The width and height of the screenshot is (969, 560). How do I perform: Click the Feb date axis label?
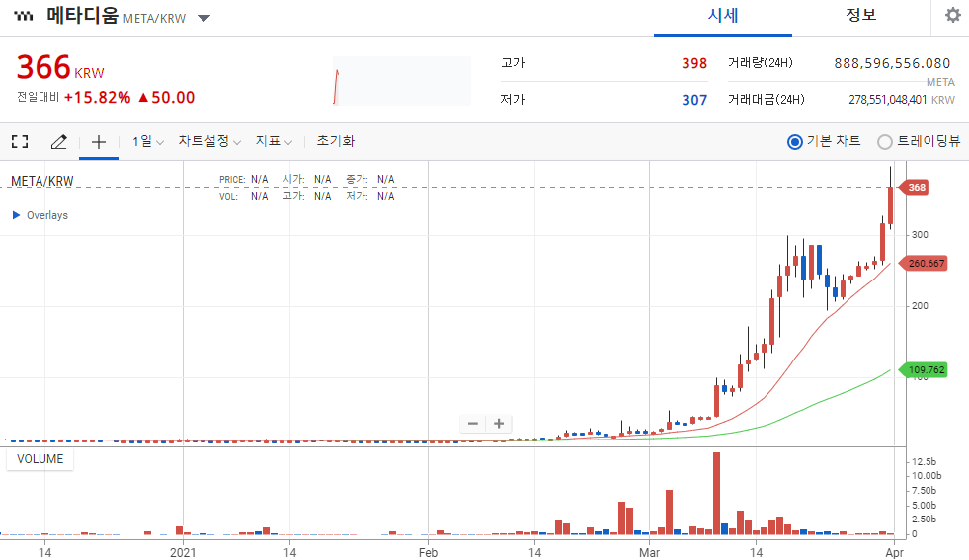(429, 552)
